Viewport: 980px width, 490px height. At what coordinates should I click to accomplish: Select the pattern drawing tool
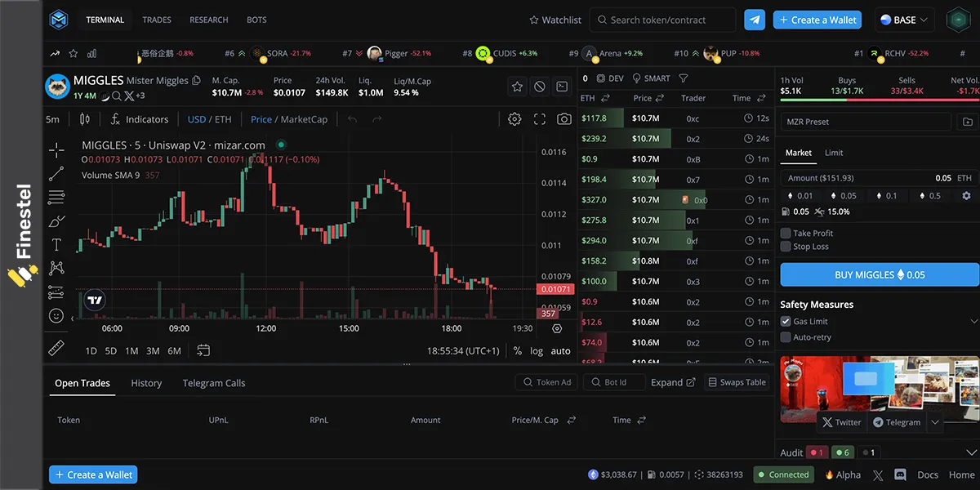click(56, 268)
